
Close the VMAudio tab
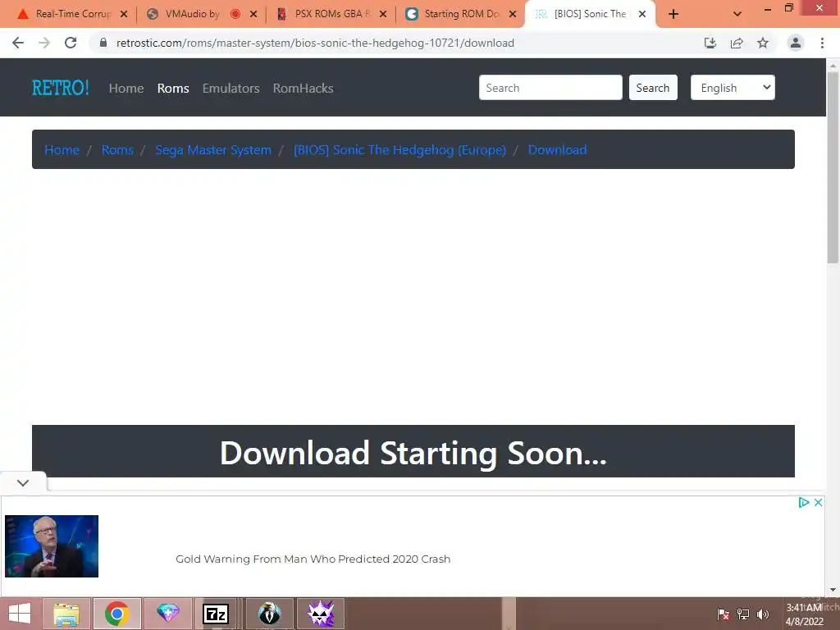tap(253, 14)
